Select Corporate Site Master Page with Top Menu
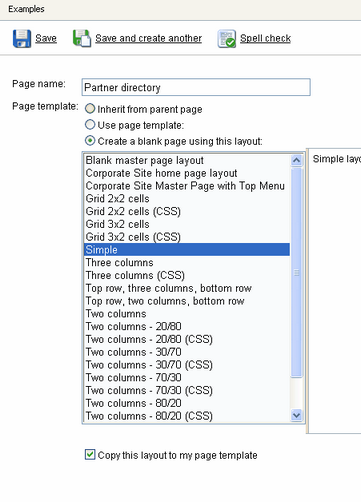 pos(187,186)
